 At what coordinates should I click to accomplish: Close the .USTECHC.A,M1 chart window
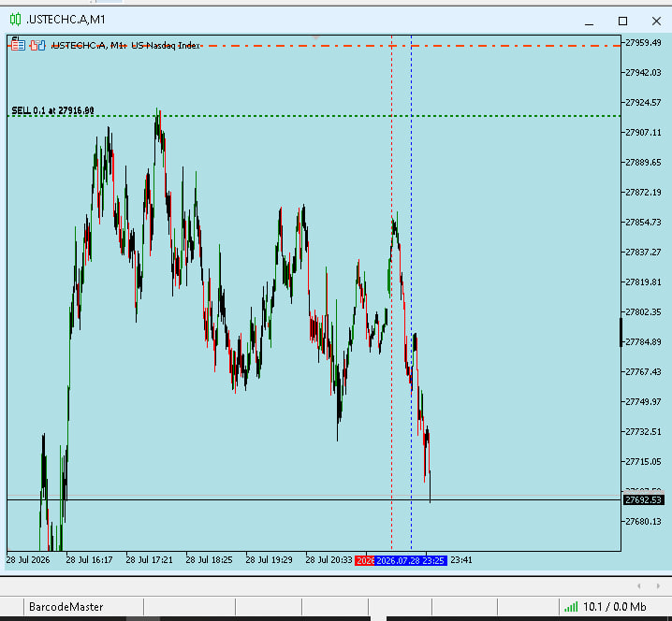tap(656, 21)
